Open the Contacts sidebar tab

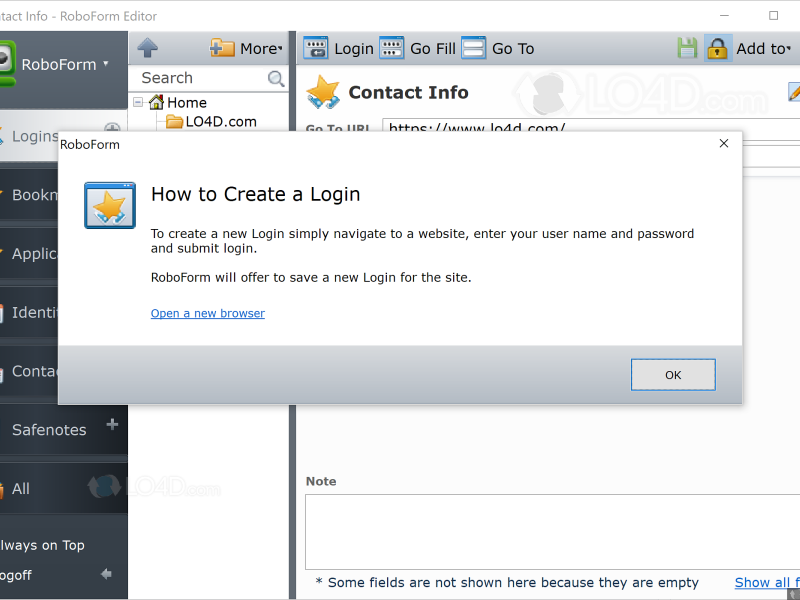click(x=30, y=371)
